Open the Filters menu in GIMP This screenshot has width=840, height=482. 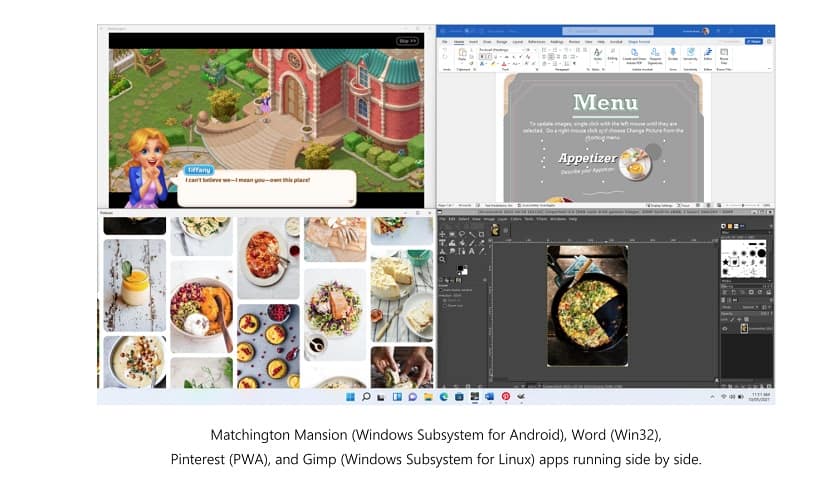pyautogui.click(x=542, y=219)
